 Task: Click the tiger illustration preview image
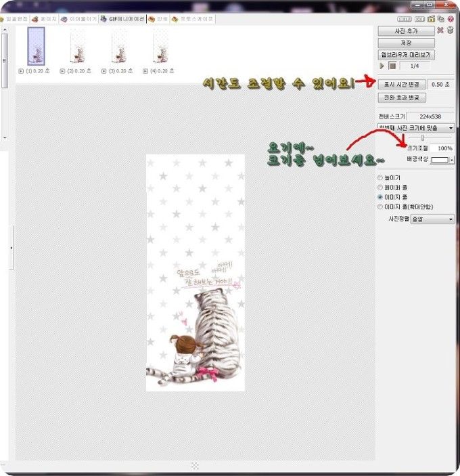point(195,273)
